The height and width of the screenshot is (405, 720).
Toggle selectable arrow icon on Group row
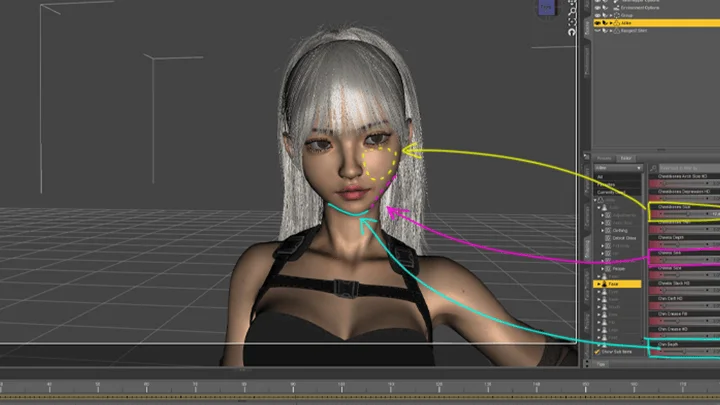(x=605, y=15)
